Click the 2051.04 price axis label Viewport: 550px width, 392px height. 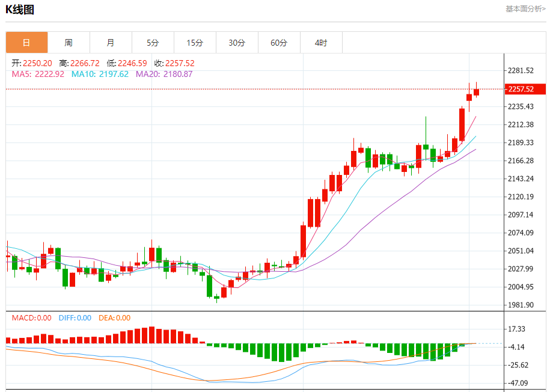coord(521,251)
